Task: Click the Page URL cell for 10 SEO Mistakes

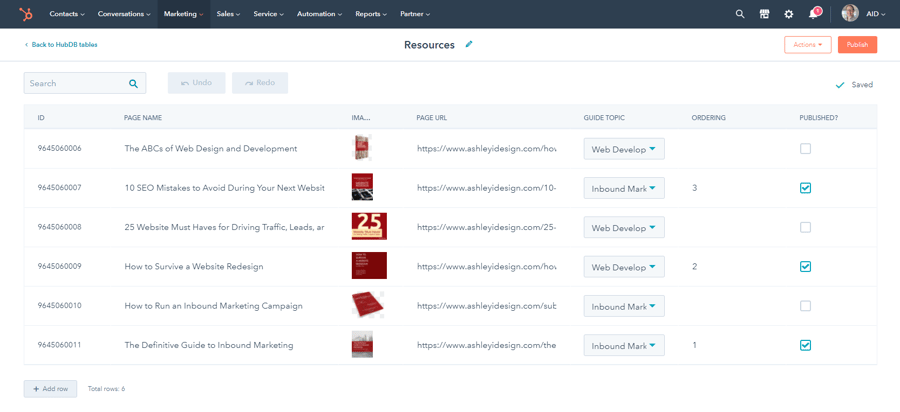Action: (487, 188)
